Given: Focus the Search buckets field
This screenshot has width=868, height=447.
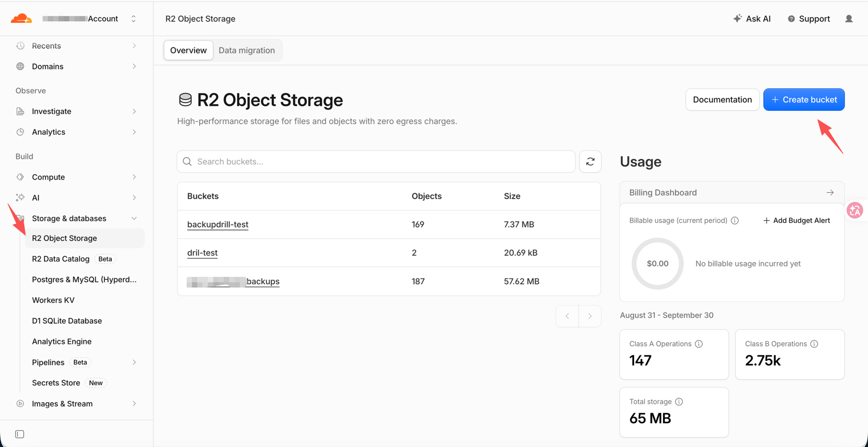Looking at the screenshot, I should tap(376, 162).
